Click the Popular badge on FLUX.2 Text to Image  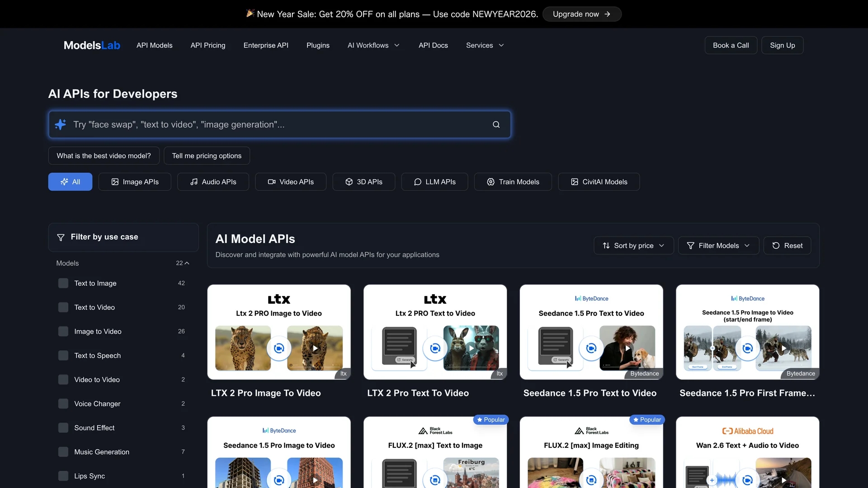point(491,420)
